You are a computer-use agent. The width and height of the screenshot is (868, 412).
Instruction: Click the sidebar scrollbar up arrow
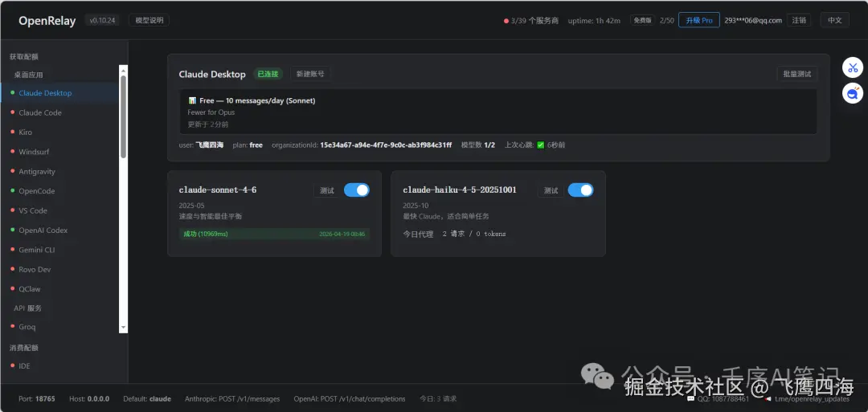(124, 70)
